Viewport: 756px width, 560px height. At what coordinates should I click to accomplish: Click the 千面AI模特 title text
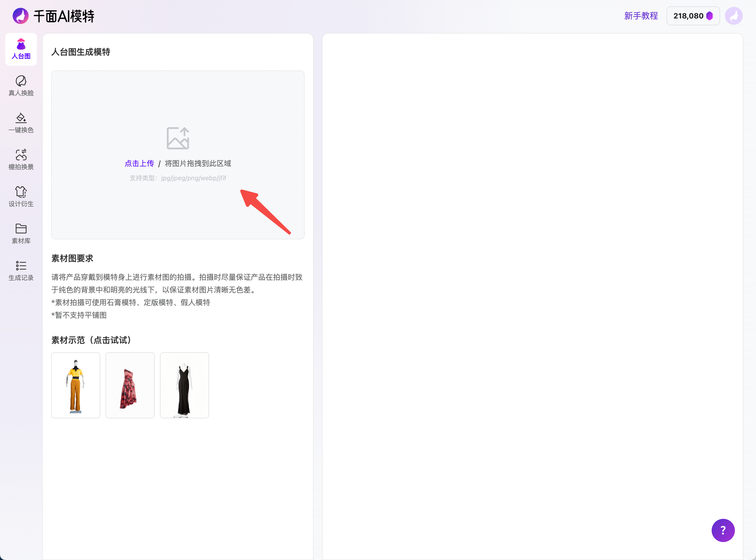(x=64, y=16)
